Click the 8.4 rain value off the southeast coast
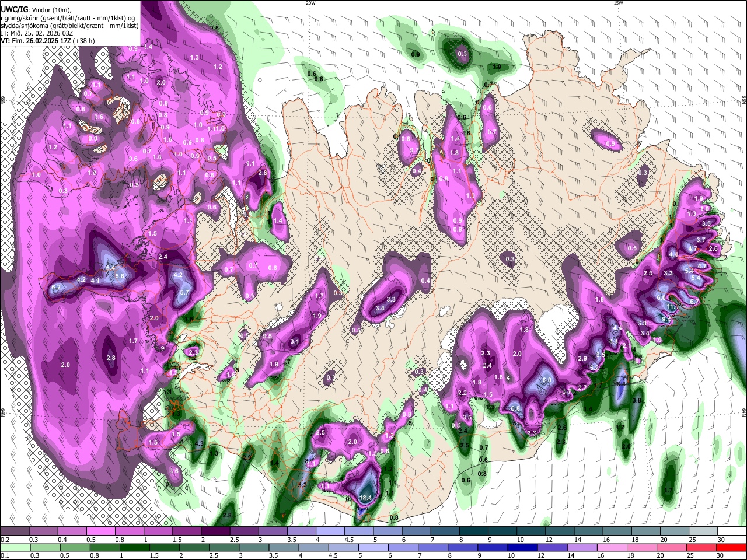This screenshot has height=560, width=747. pyautogui.click(x=621, y=384)
